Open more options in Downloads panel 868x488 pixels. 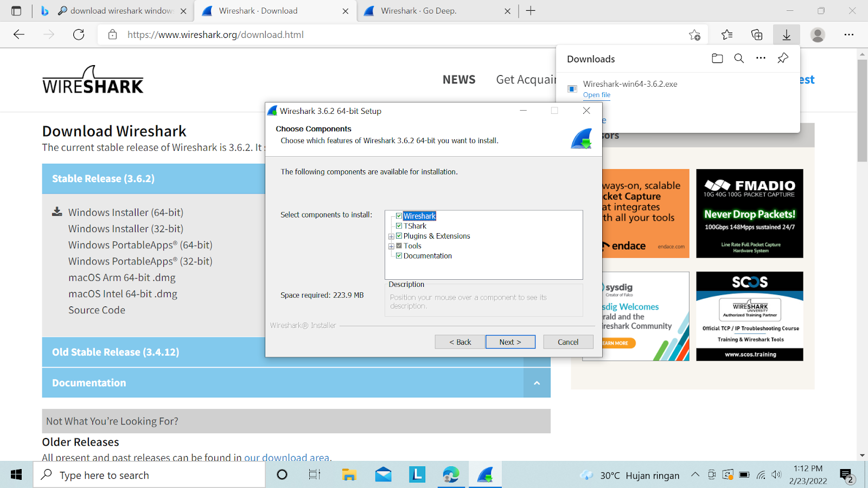click(761, 58)
